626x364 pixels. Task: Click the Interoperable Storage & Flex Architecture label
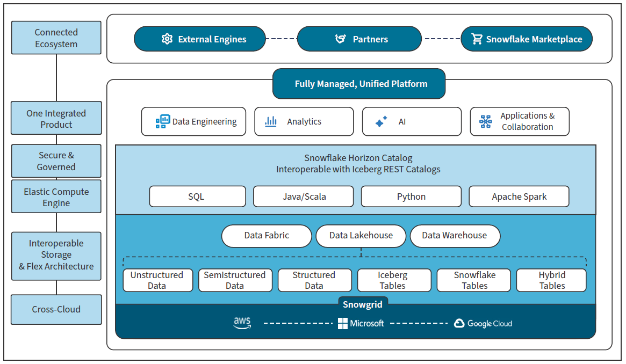pyautogui.click(x=56, y=256)
